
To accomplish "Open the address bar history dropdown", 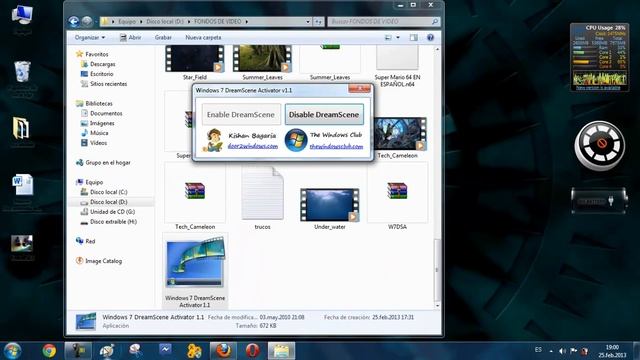I will coord(308,22).
